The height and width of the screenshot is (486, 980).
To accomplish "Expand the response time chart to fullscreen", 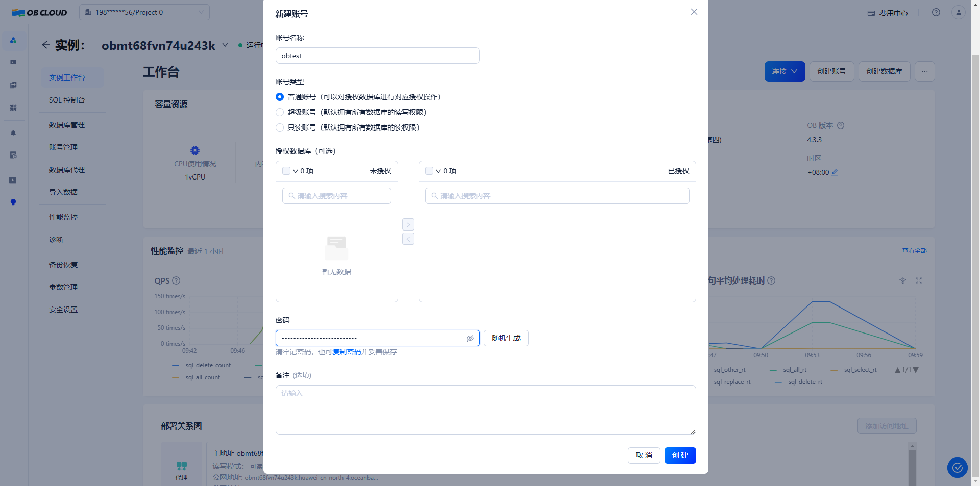I will (x=919, y=280).
